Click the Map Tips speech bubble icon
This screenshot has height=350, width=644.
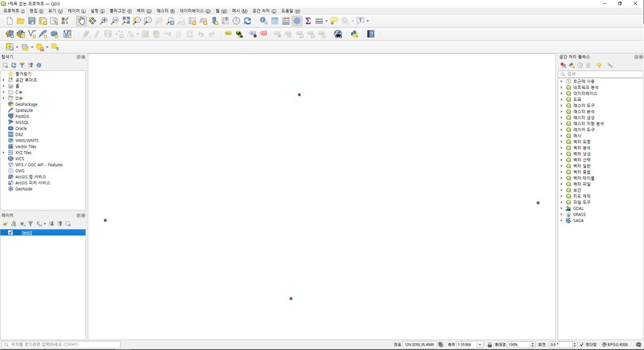(x=334, y=21)
